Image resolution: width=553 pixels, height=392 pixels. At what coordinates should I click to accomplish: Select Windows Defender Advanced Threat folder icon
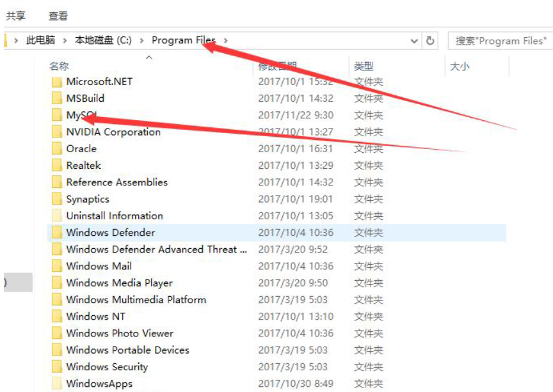pyautogui.click(x=57, y=249)
